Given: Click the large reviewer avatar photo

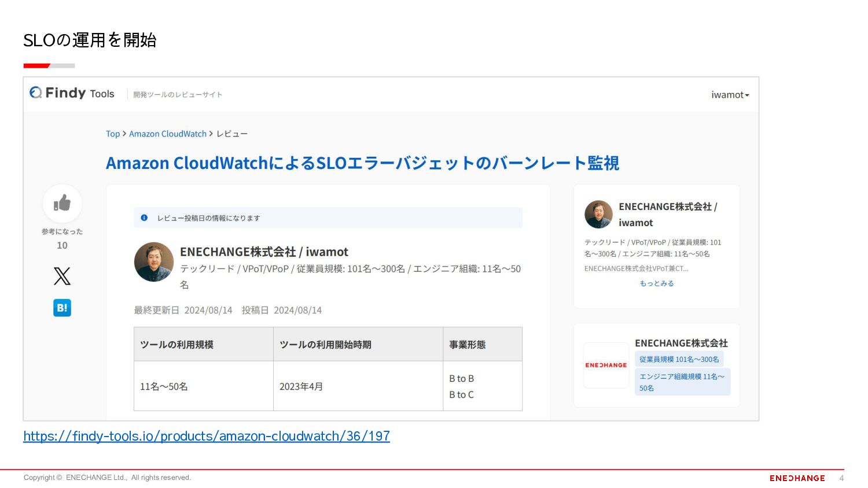Looking at the screenshot, I should 154,262.
